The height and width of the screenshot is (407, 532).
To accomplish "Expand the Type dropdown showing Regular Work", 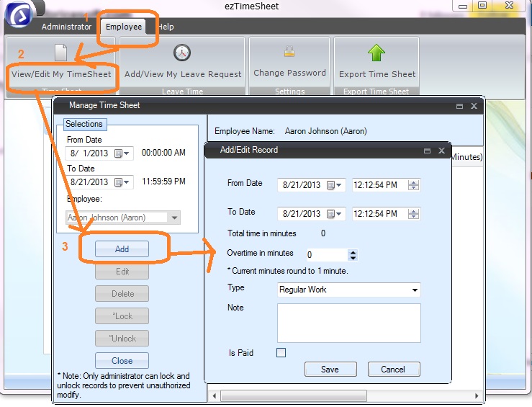I will click(415, 290).
